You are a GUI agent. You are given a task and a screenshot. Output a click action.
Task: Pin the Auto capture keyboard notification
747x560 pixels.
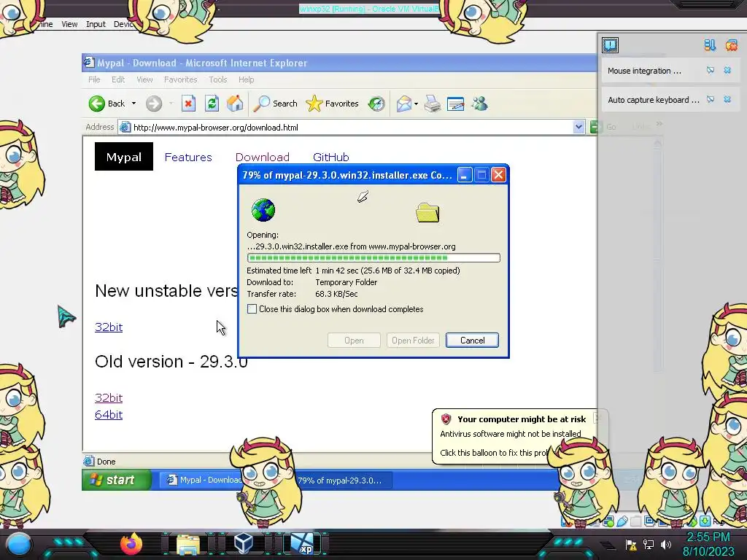coord(711,99)
